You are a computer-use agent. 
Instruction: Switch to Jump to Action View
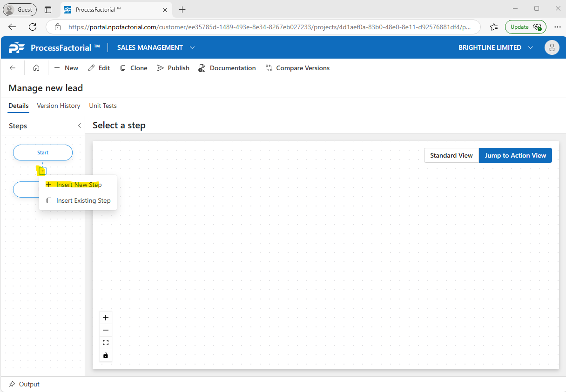pyautogui.click(x=515, y=155)
